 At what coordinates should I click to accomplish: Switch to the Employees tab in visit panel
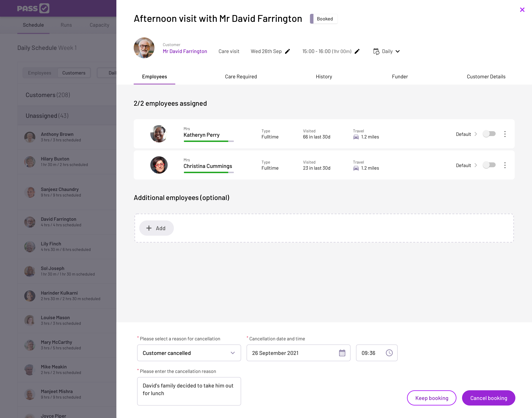click(x=154, y=77)
